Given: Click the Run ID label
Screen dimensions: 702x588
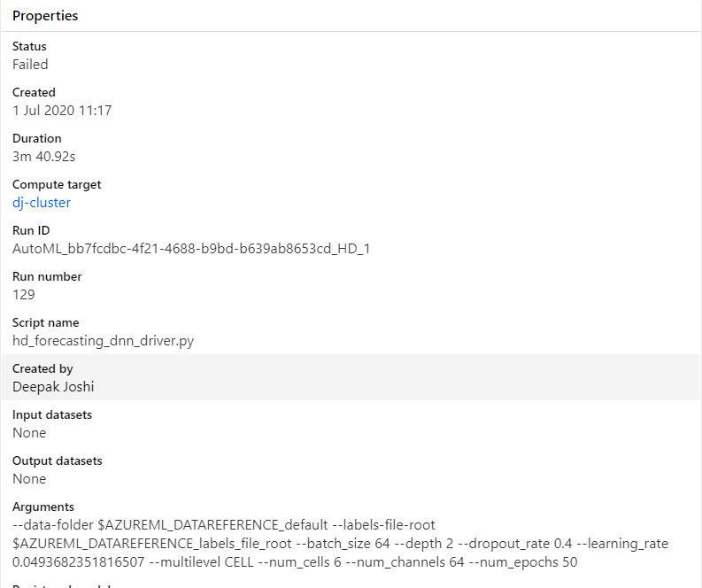Looking at the screenshot, I should coord(31,230).
